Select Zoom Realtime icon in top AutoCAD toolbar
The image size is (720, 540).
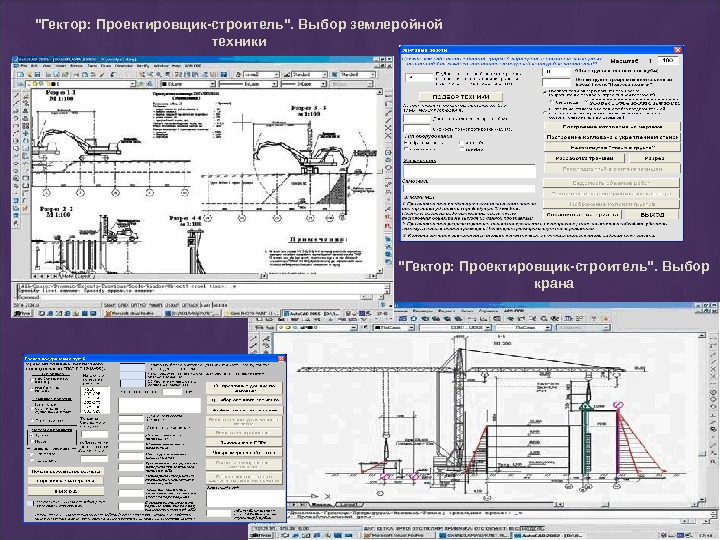point(150,74)
